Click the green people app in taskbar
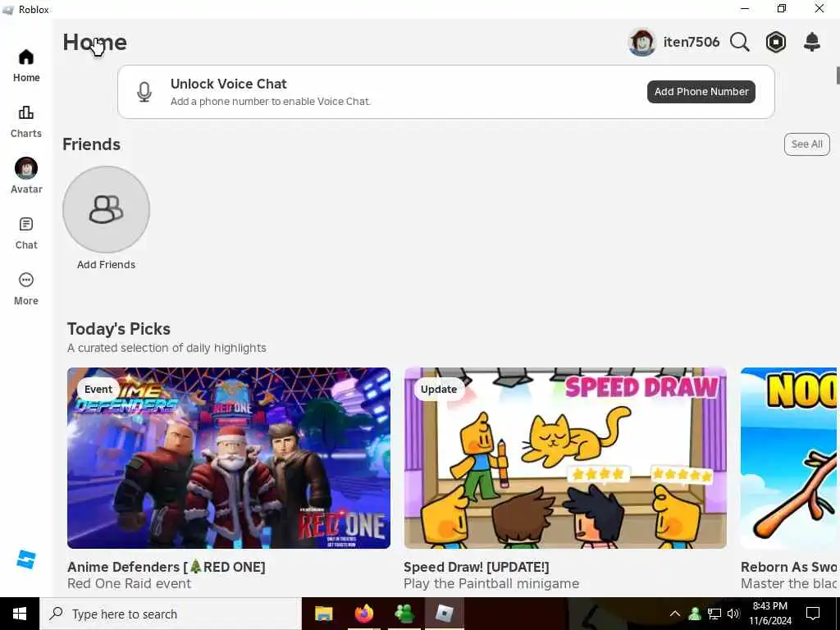This screenshot has width=840, height=630. pyautogui.click(x=404, y=614)
